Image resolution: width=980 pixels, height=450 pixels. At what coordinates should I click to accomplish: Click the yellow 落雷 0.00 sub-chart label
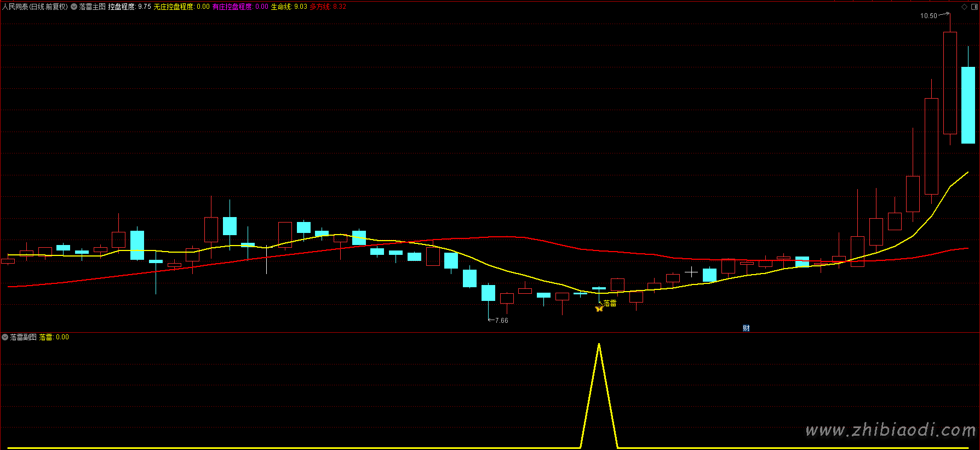point(54,337)
